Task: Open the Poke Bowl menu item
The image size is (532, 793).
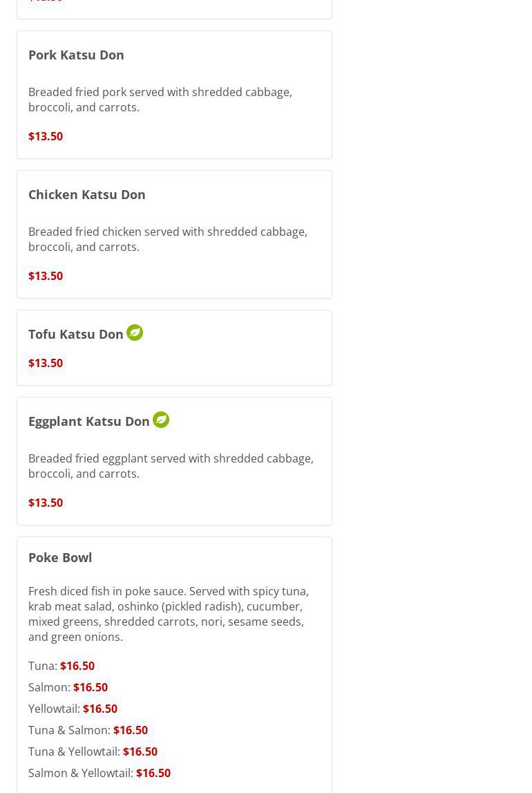Action: [x=60, y=557]
